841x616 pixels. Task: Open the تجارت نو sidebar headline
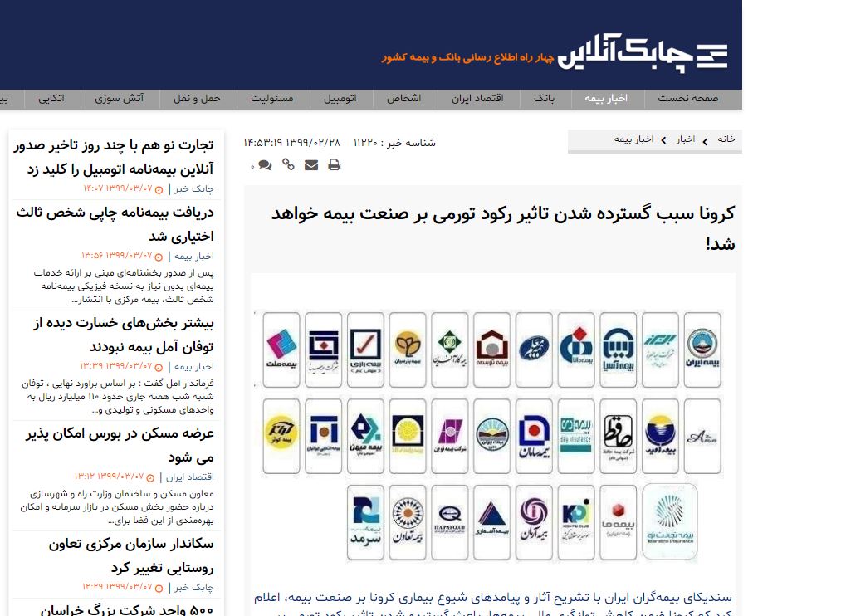[114, 157]
